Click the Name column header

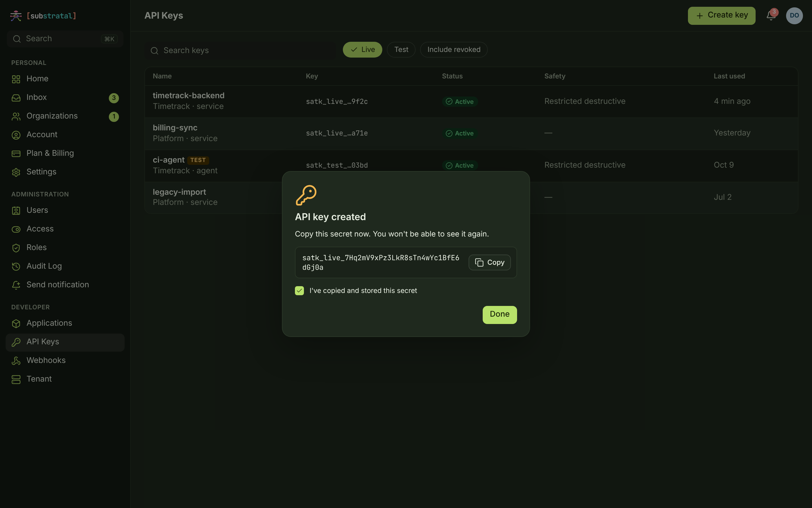(162, 76)
